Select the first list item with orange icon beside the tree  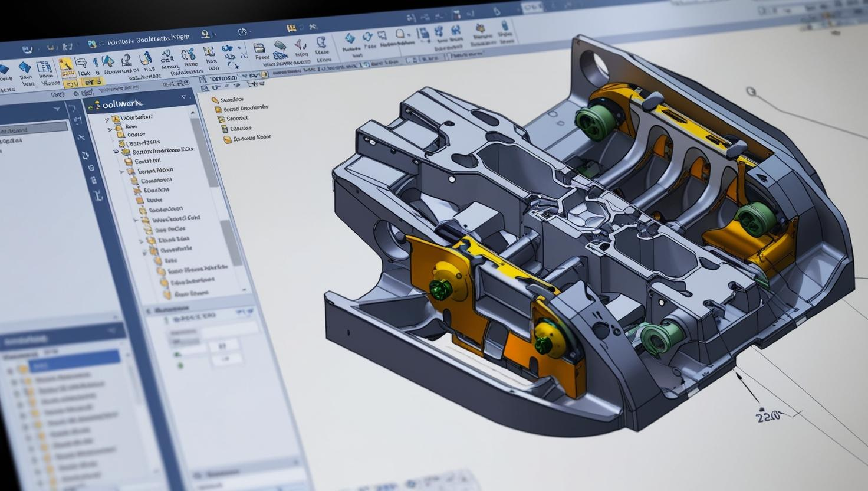[228, 100]
